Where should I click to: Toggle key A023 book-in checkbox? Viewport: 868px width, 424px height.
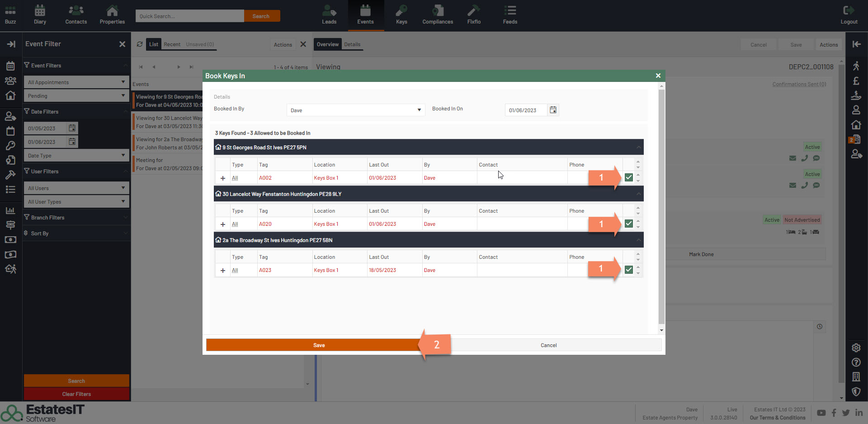click(x=628, y=270)
